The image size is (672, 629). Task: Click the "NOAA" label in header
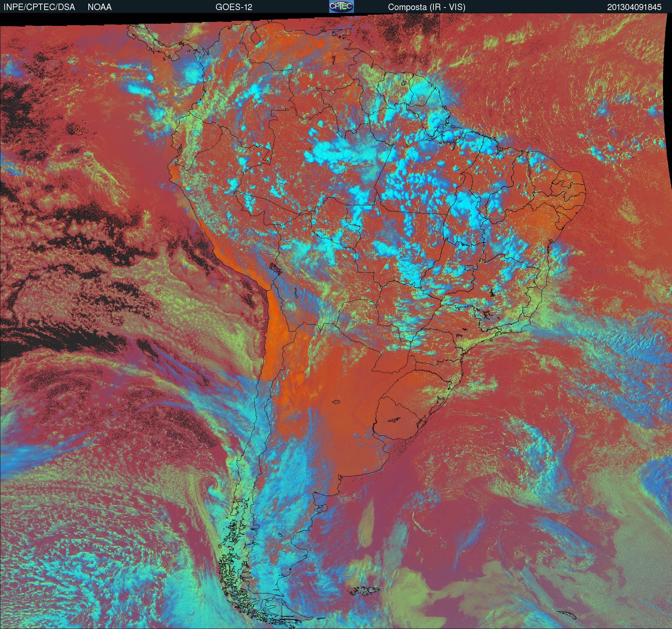click(100, 7)
